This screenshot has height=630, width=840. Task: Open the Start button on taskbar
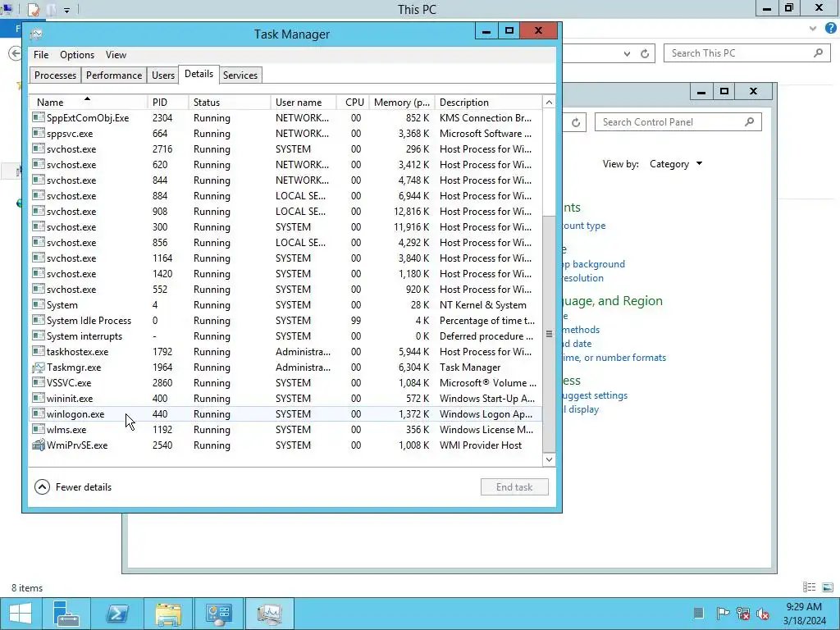coord(21,614)
